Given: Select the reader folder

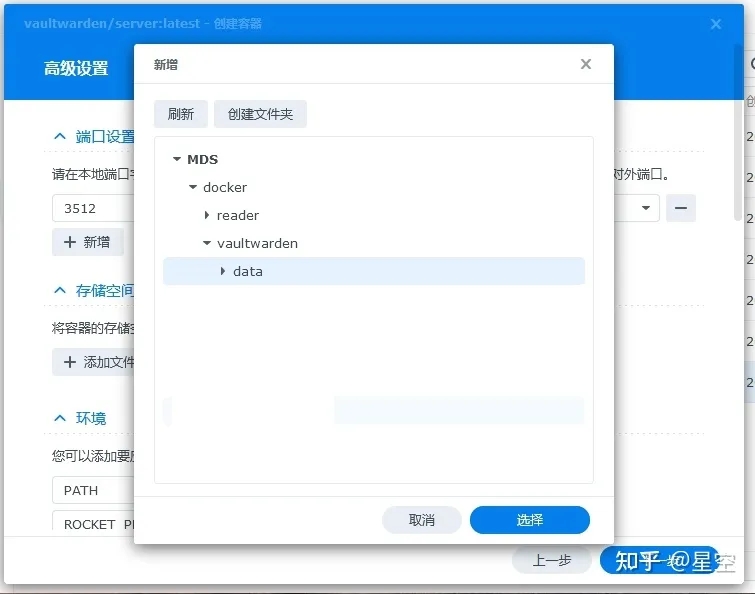Looking at the screenshot, I should [x=238, y=215].
